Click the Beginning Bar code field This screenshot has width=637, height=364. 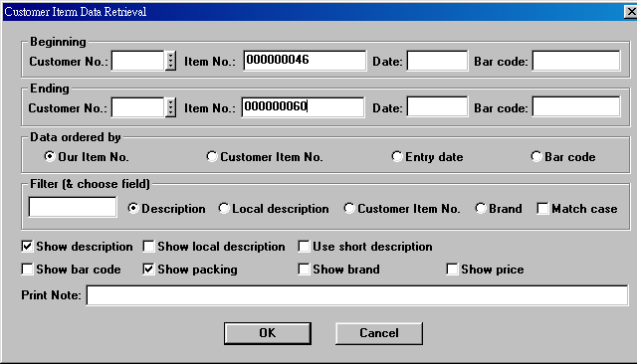click(x=576, y=61)
